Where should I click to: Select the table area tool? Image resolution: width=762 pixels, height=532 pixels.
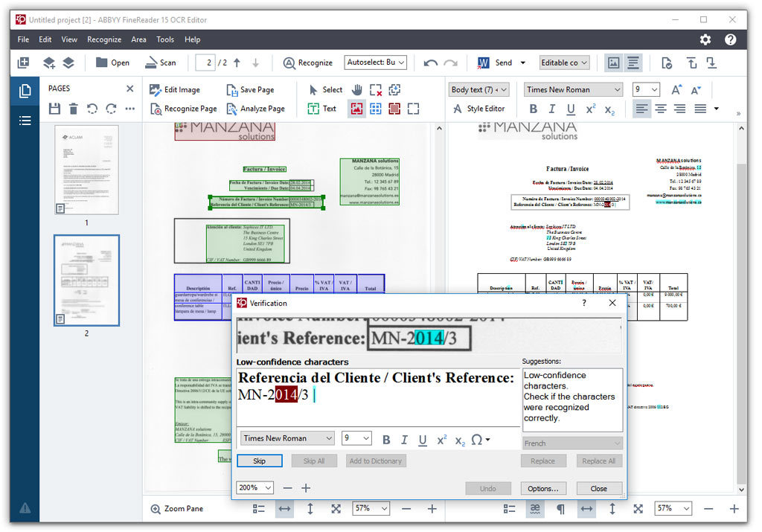376,109
